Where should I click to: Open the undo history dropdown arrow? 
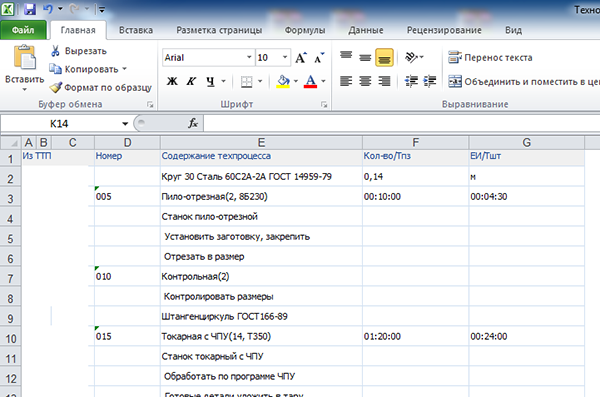tap(60, 9)
